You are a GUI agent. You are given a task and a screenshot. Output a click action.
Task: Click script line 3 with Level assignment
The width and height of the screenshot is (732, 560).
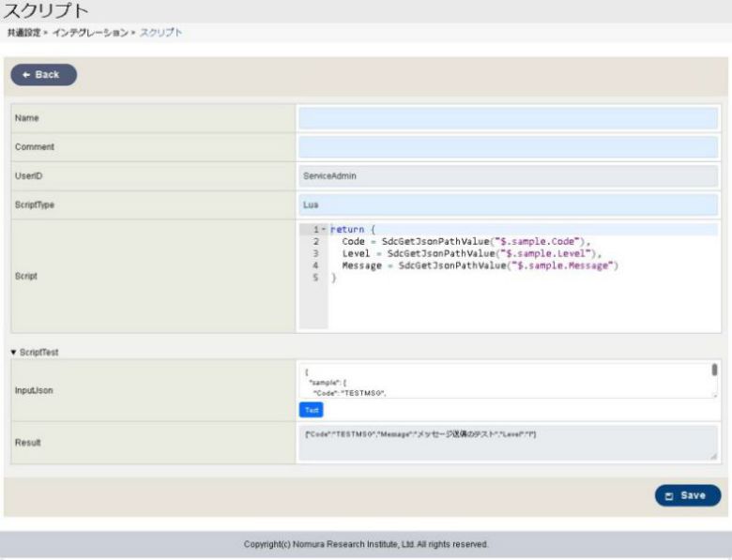click(471, 253)
